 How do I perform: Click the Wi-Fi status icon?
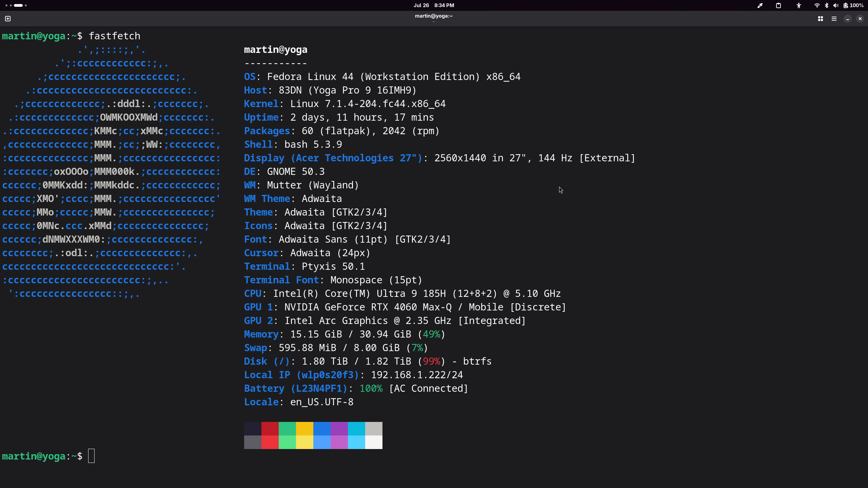[817, 5]
